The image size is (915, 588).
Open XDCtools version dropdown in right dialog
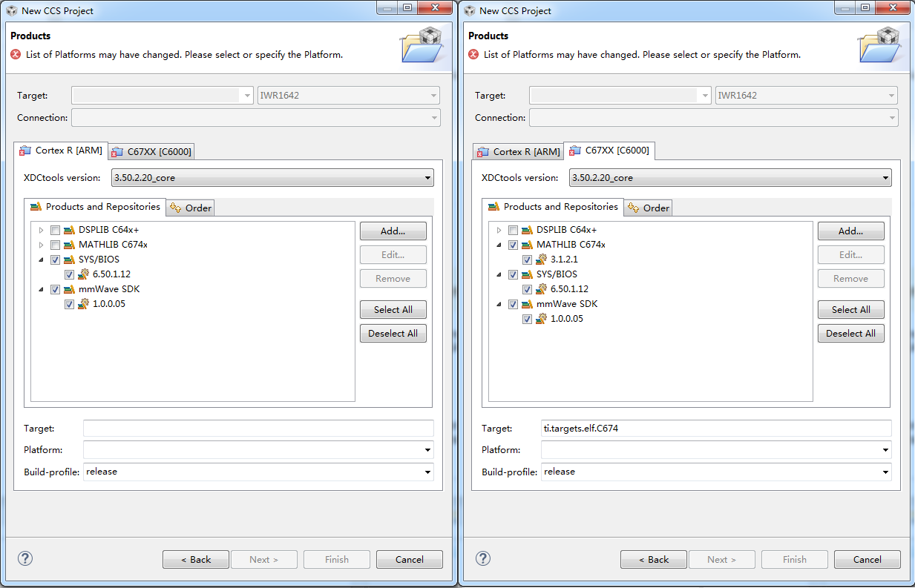point(730,178)
